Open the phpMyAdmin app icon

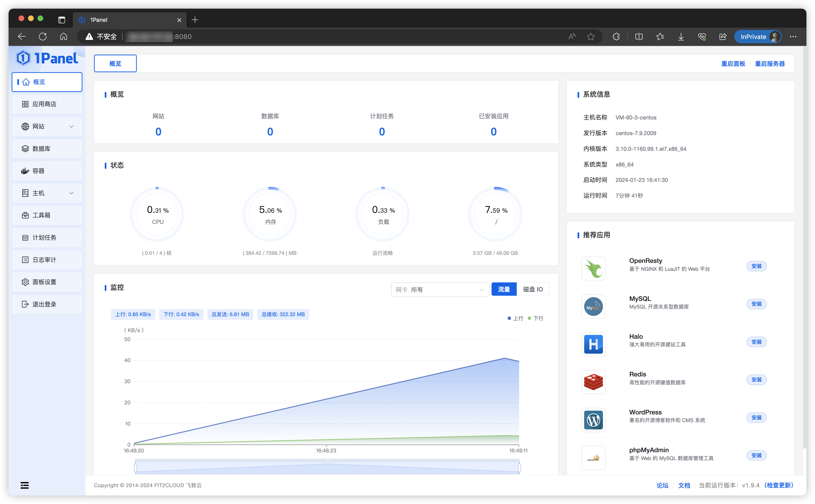(593, 458)
